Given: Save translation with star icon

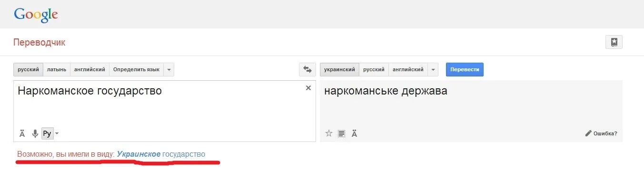Looking at the screenshot, I should [328, 133].
